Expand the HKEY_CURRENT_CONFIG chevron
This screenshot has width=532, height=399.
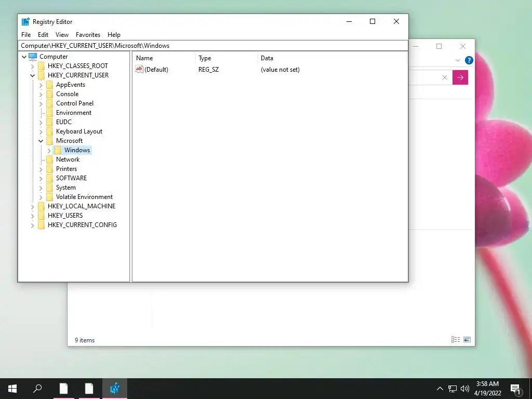[x=33, y=225]
